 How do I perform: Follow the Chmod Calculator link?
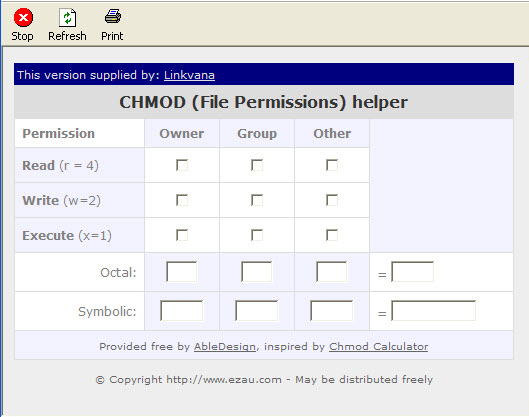[379, 346]
